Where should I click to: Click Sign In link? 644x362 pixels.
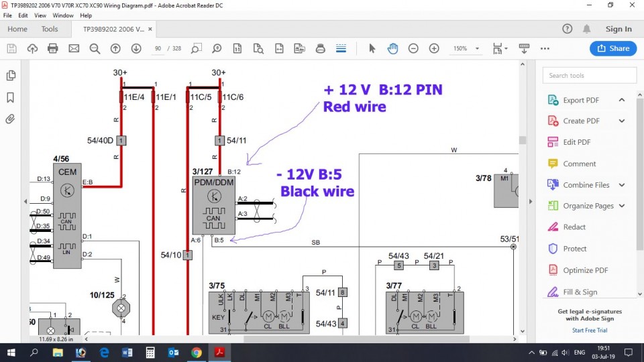click(x=619, y=29)
